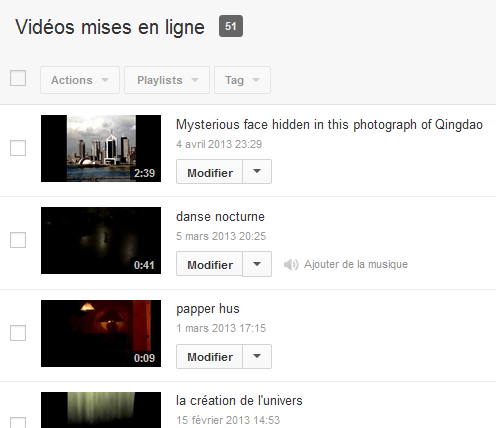Check the box for danse nocturne video

pos(18,240)
